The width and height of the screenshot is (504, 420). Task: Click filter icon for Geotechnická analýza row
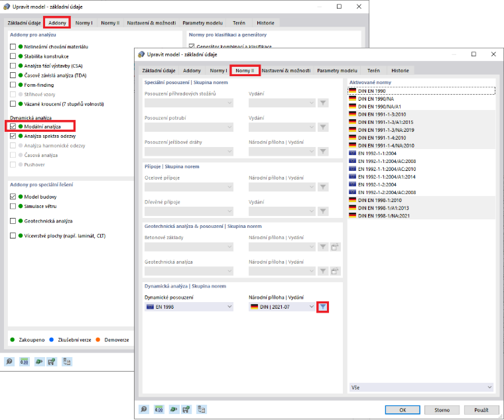click(x=323, y=271)
